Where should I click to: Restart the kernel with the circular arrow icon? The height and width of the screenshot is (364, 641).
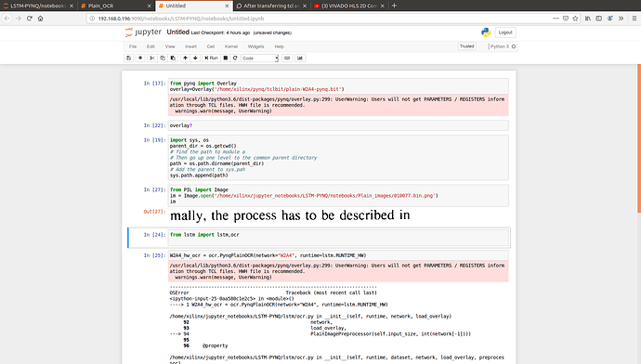[x=235, y=58]
